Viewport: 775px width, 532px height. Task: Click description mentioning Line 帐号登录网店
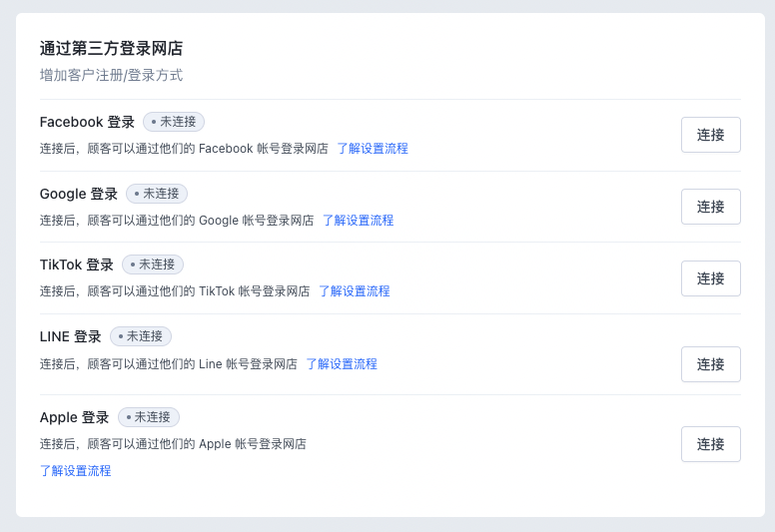(x=169, y=364)
